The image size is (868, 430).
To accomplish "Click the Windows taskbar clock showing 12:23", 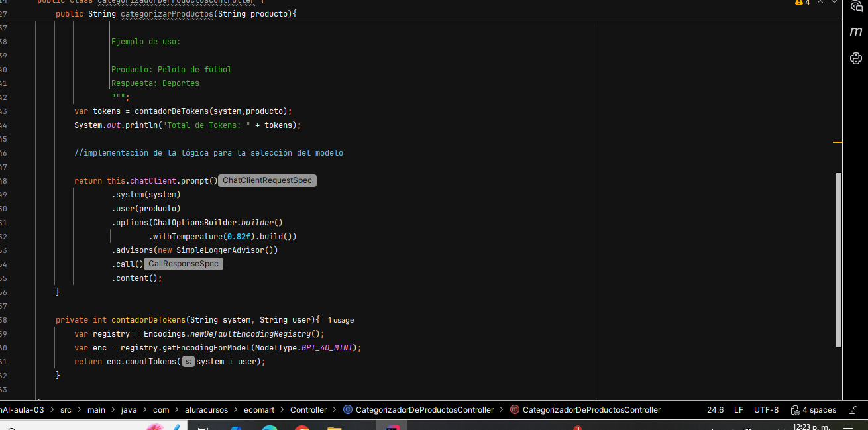I will pyautogui.click(x=812, y=427).
